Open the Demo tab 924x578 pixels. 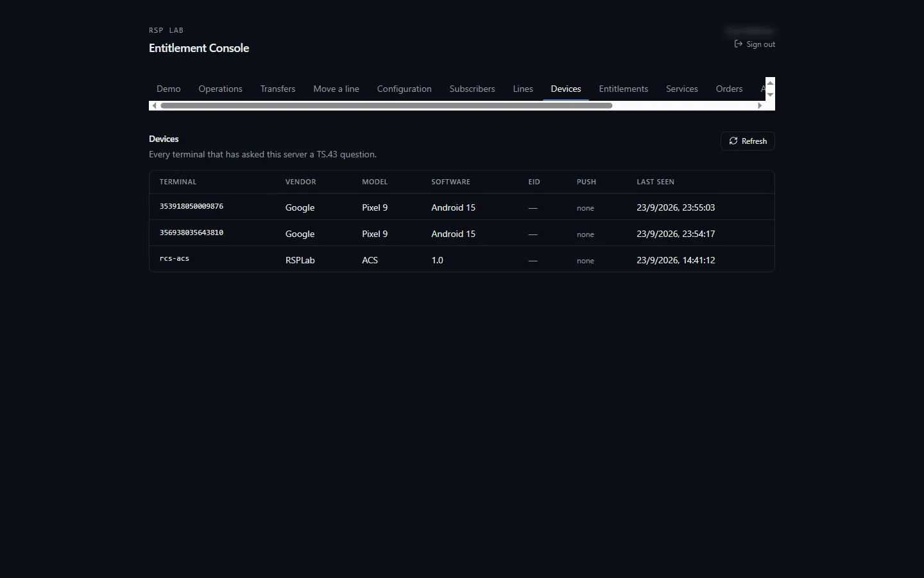[x=168, y=89]
